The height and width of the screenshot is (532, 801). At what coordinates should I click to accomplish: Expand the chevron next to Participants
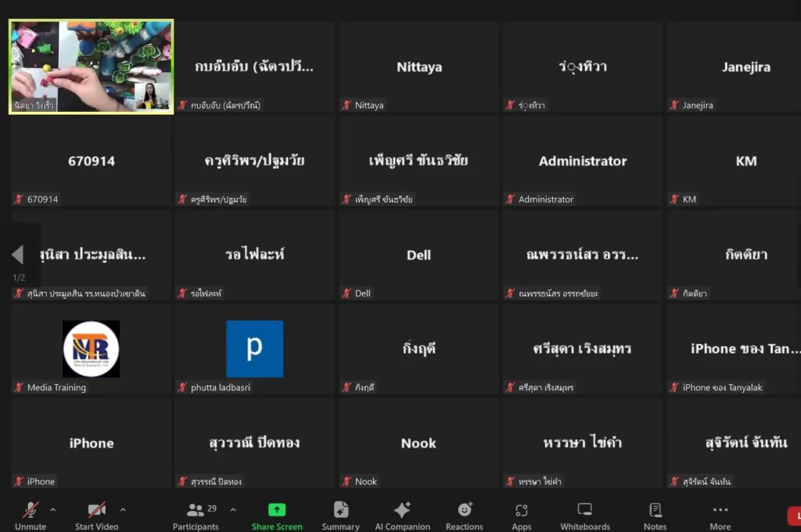coord(233,510)
